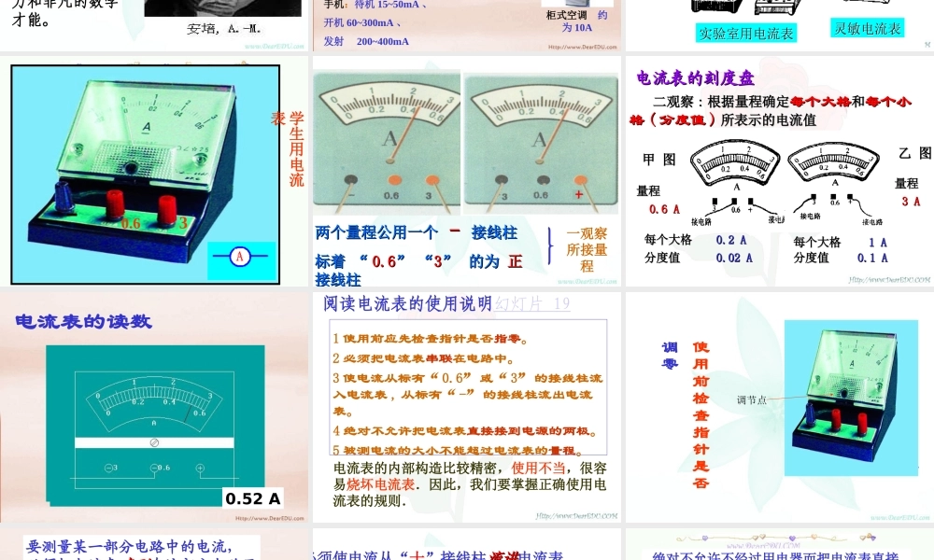Click 两个量程公用一个 － 接线柱 text
The image size is (934, 560).
point(417,232)
